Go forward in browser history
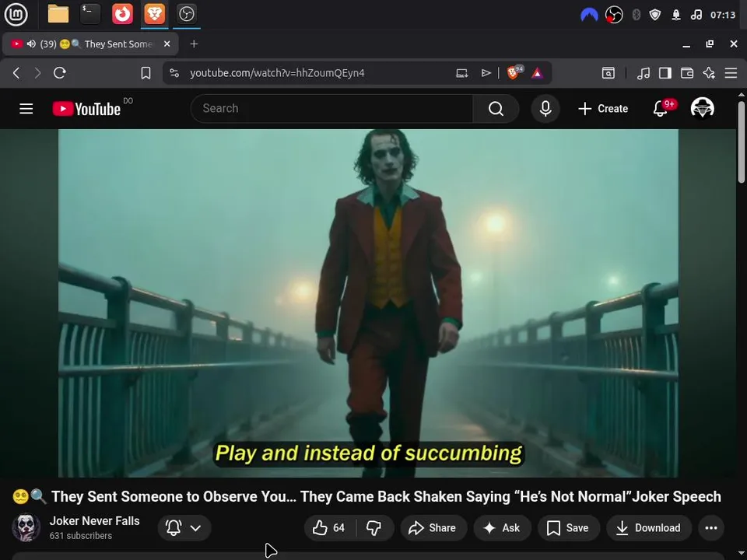The width and height of the screenshot is (747, 560). tap(37, 73)
